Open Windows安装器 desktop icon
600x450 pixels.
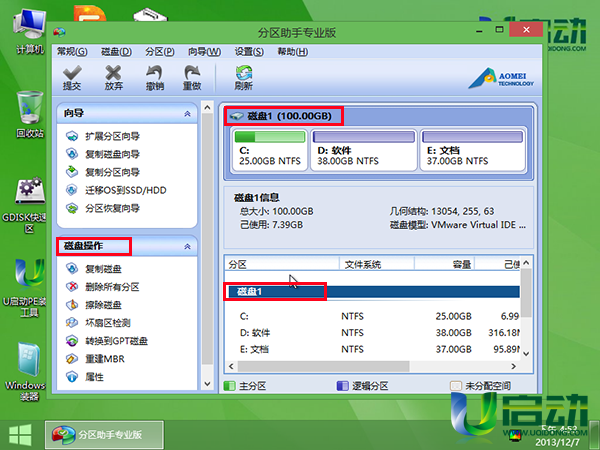coord(29,372)
